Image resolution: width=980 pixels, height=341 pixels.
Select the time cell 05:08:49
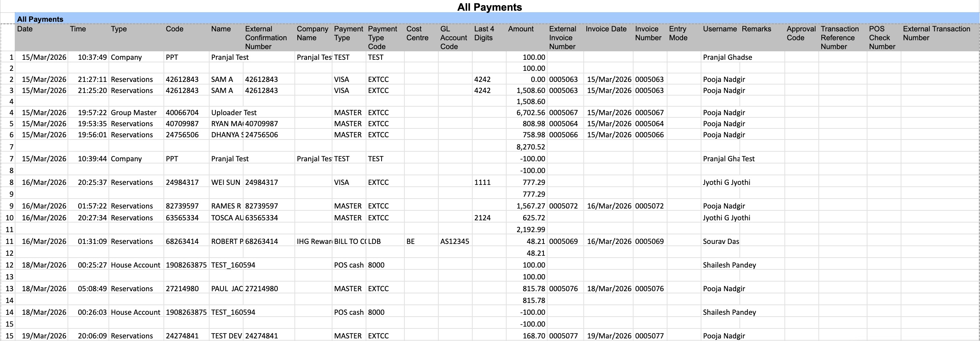pos(92,289)
